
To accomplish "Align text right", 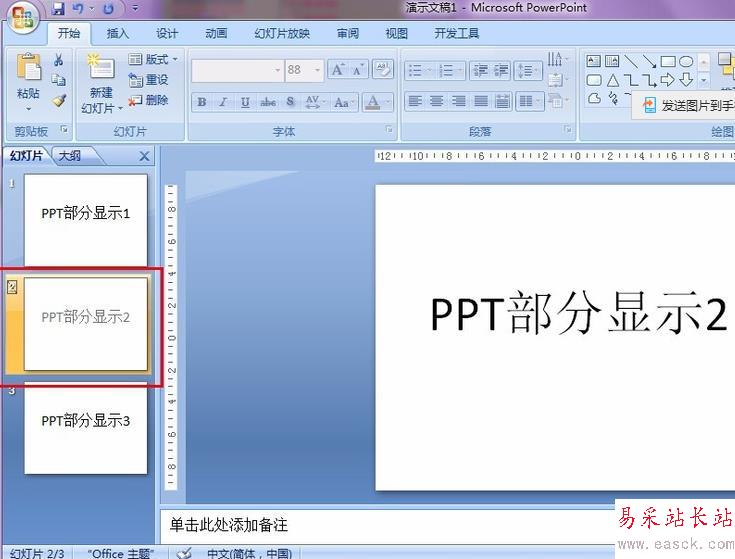I will (458, 101).
